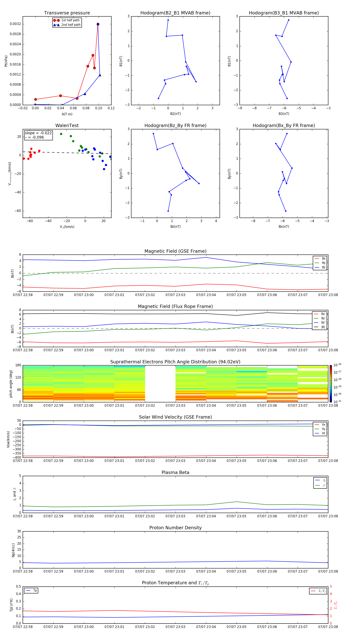Viewport: 351px width, 644px height.
Task: Select the '1st half path' legend entry
Action: [x=67, y=20]
